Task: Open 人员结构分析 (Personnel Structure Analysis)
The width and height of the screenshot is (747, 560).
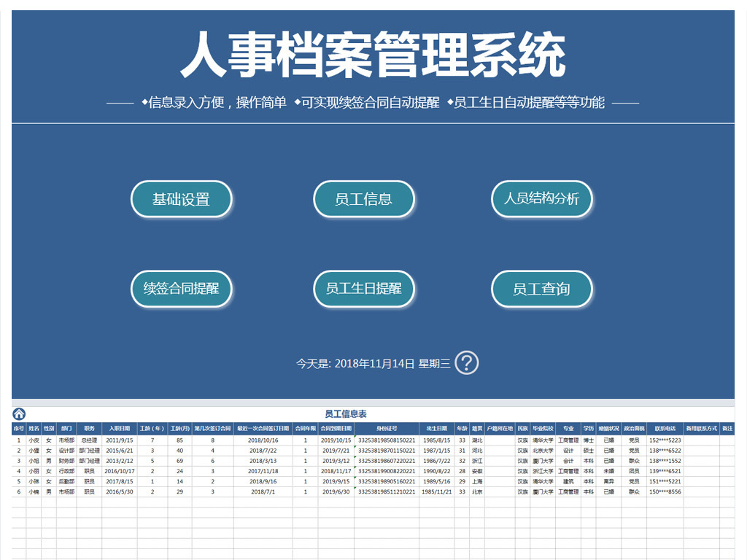Action: (542, 198)
